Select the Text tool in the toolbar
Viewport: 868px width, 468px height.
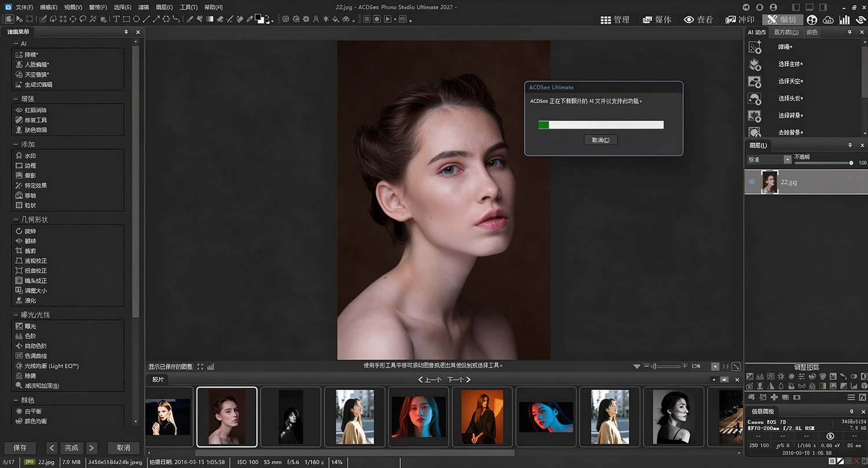click(x=116, y=19)
